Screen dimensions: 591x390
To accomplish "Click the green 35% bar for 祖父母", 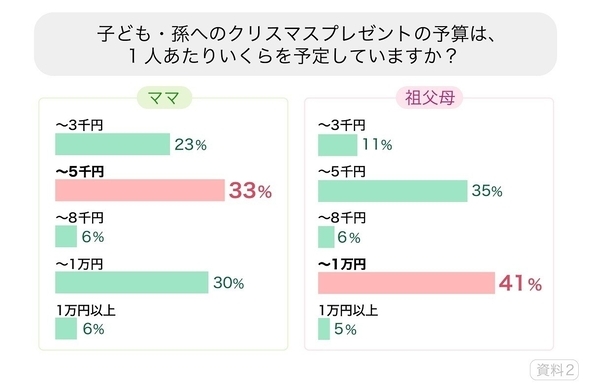I will pyautogui.click(x=392, y=191).
